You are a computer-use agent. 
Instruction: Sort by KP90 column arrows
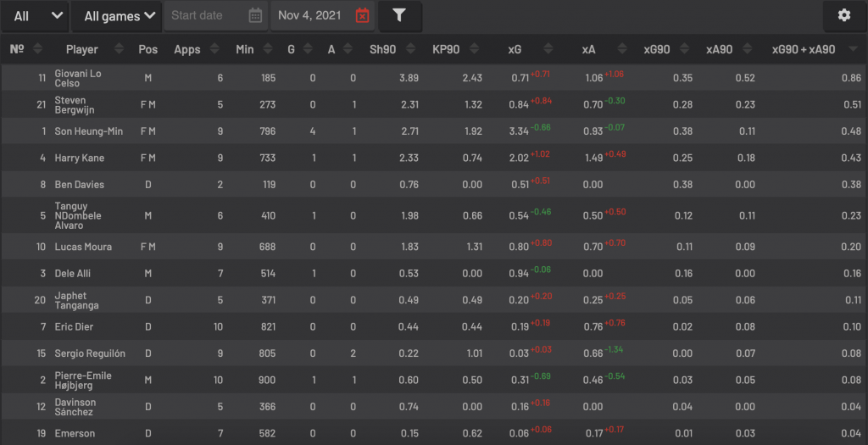474,48
